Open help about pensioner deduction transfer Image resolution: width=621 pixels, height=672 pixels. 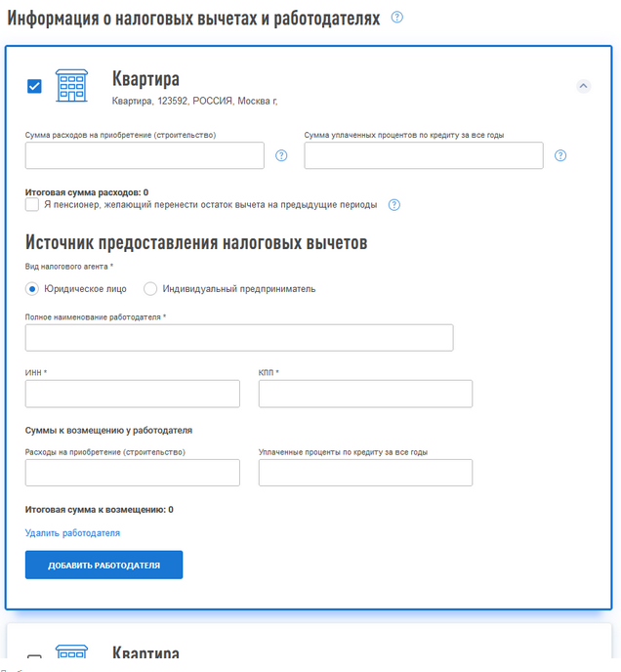coord(393,205)
